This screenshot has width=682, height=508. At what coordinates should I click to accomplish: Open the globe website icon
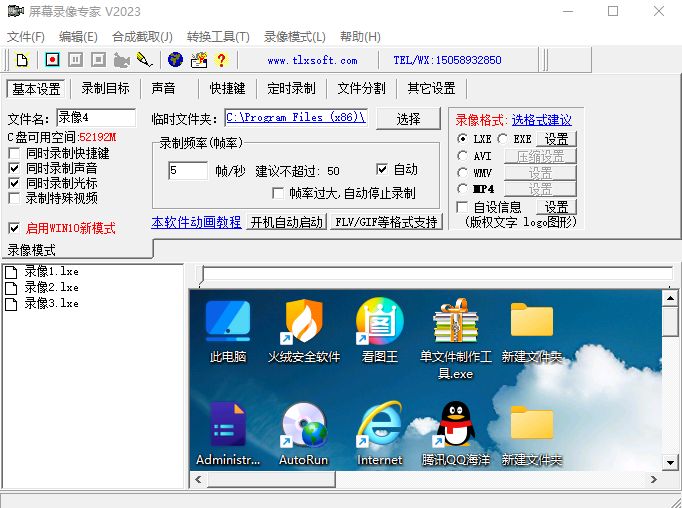click(175, 60)
